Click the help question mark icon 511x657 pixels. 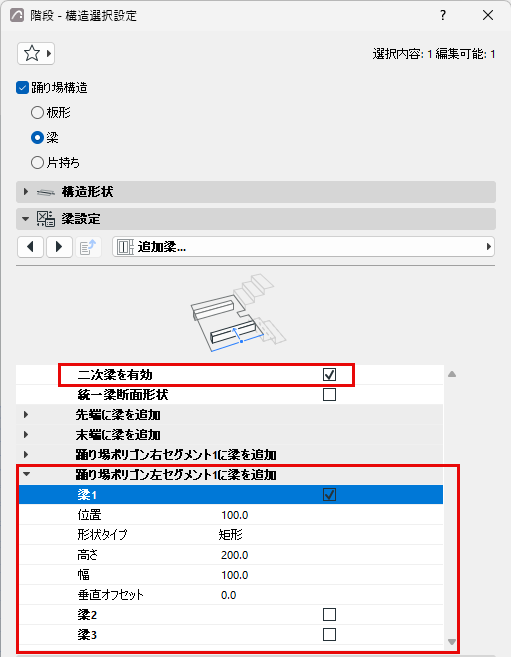tap(443, 16)
